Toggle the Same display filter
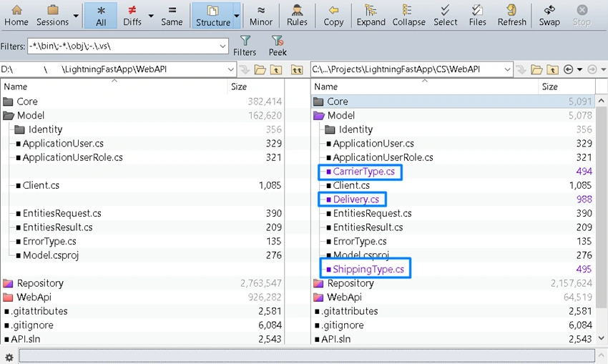Viewport: 608px width, 364px height. pyautogui.click(x=172, y=16)
